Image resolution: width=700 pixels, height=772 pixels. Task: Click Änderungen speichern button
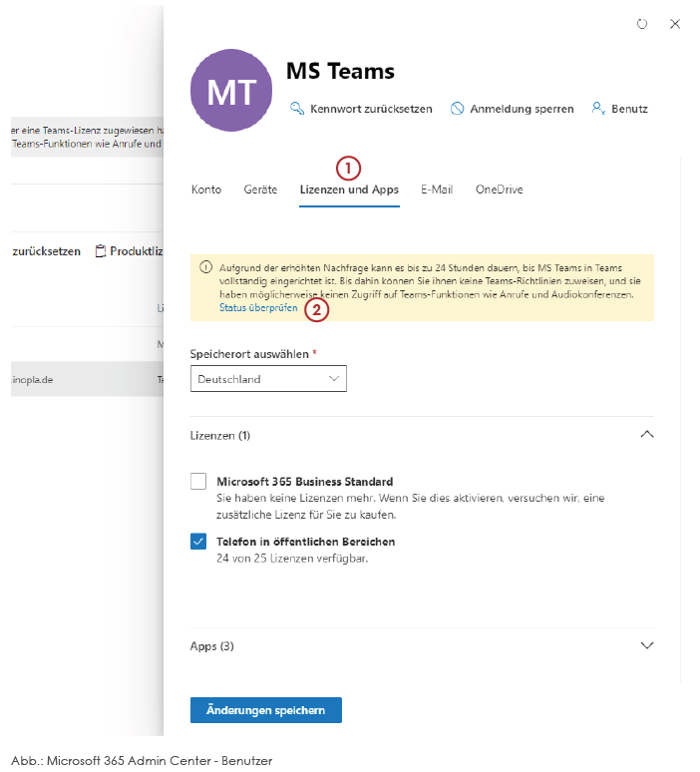(x=266, y=710)
